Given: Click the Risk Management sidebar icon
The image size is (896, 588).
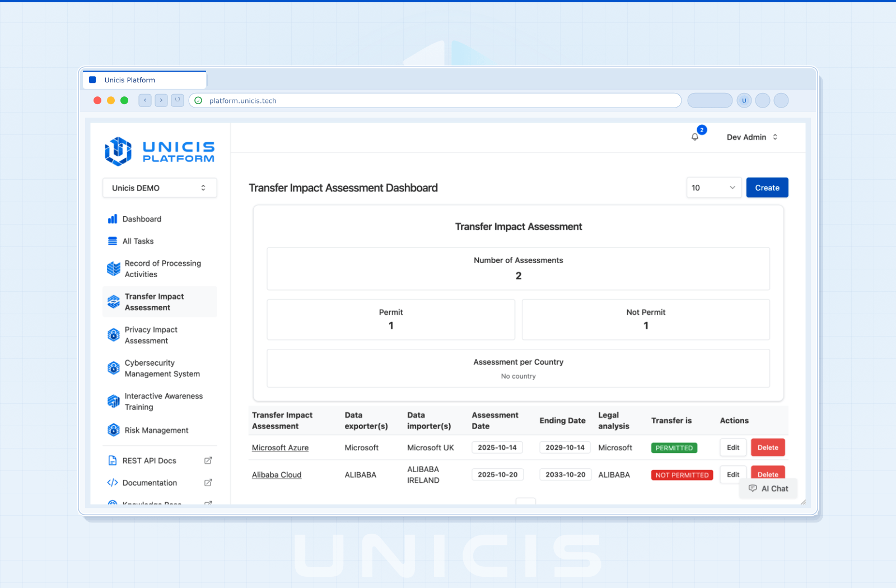Looking at the screenshot, I should click(x=114, y=430).
